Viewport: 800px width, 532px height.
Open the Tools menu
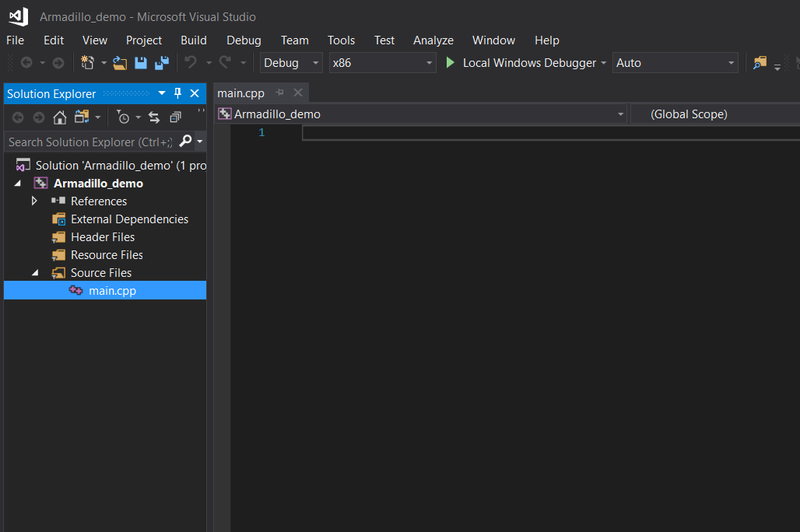click(x=341, y=40)
